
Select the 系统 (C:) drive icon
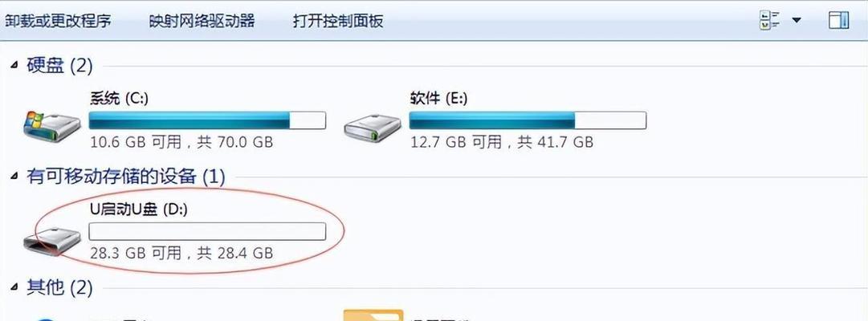[52, 125]
